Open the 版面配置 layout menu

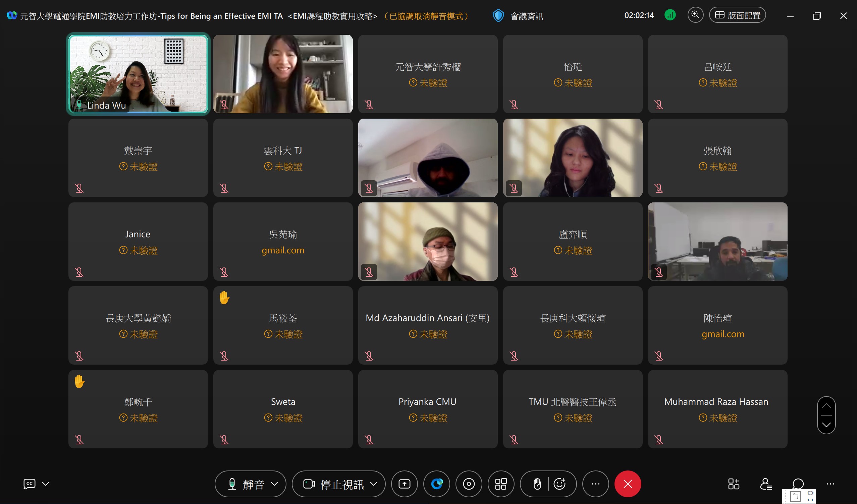[737, 15]
